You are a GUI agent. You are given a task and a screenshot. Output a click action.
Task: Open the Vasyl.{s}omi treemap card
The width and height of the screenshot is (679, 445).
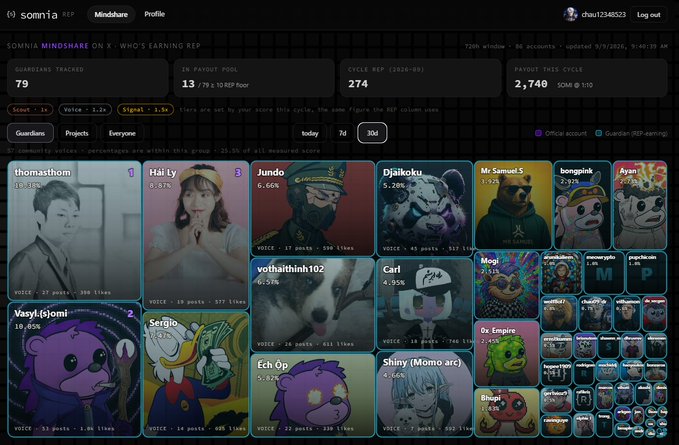pyautogui.click(x=74, y=369)
